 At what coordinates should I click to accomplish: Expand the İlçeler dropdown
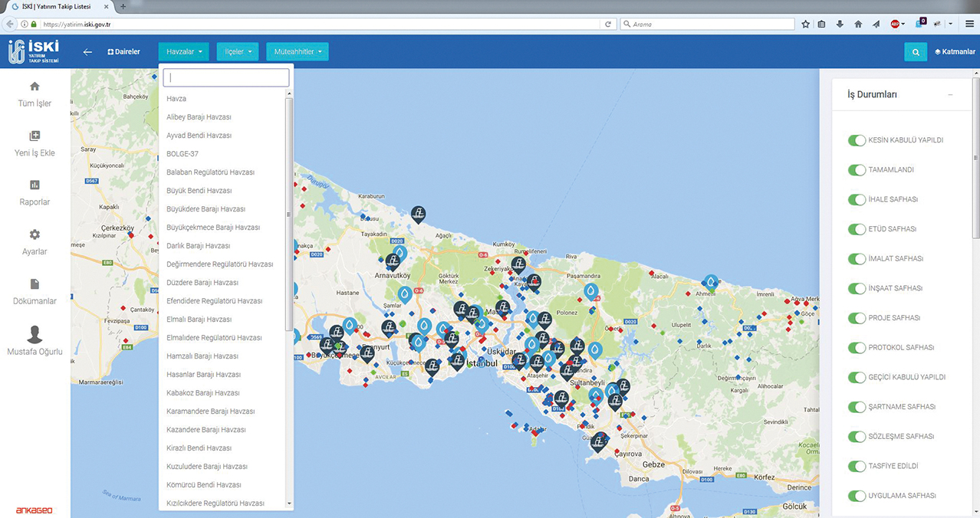pos(238,52)
